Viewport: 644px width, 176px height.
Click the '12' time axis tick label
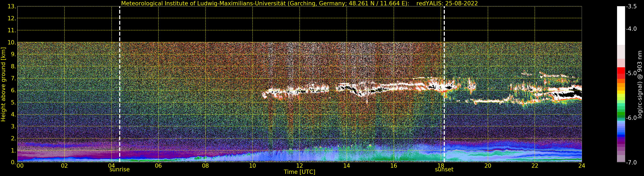tap(300, 166)
